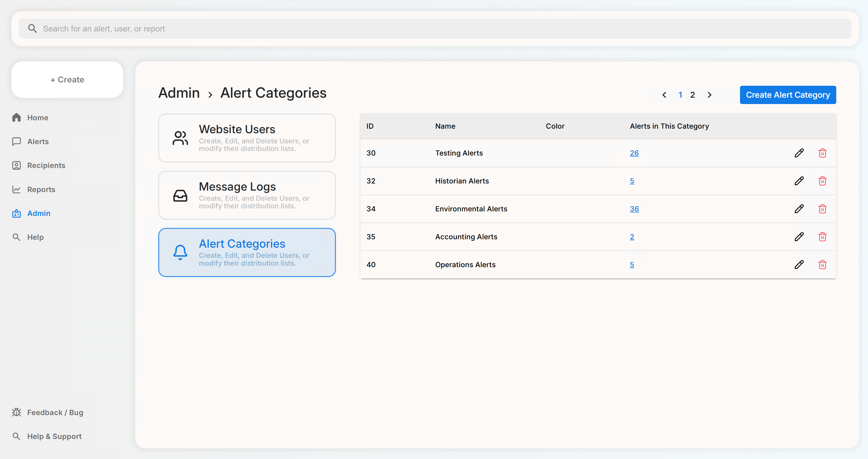Delete the Accounting Alerts row via trash icon
The height and width of the screenshot is (459, 868).
pyautogui.click(x=823, y=237)
